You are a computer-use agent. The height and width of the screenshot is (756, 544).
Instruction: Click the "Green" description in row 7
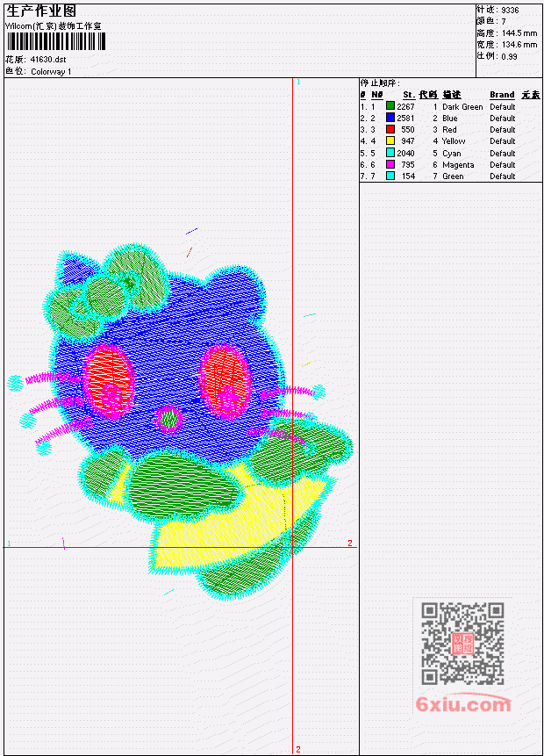453,176
